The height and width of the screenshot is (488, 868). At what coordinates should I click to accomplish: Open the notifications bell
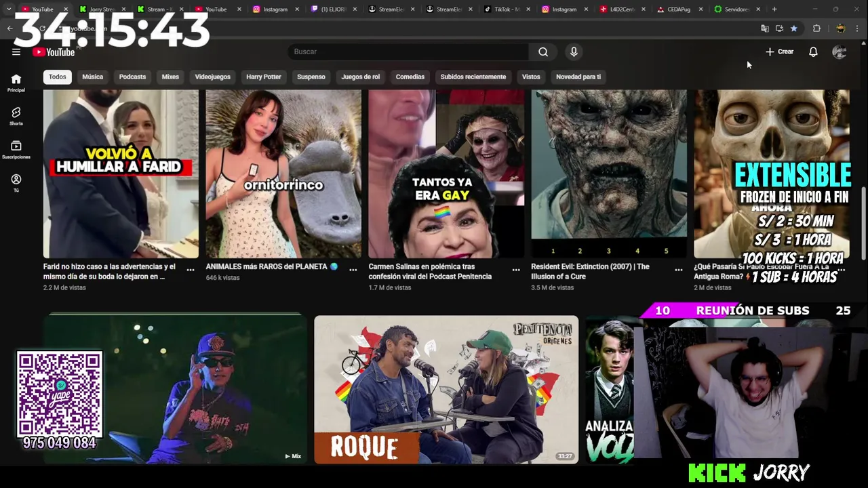[813, 52]
